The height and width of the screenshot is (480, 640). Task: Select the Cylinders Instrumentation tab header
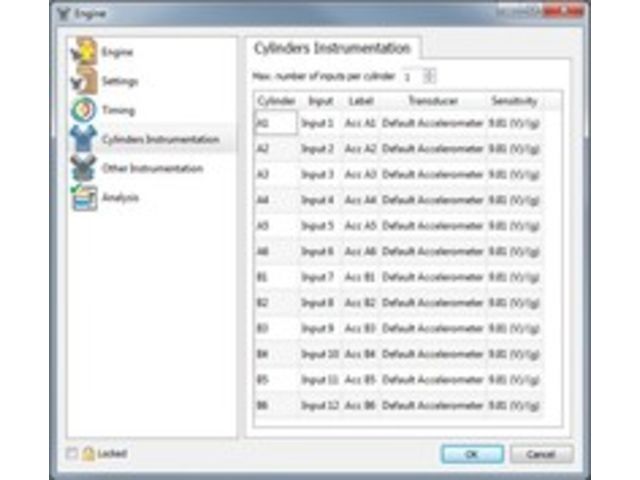[x=332, y=48]
